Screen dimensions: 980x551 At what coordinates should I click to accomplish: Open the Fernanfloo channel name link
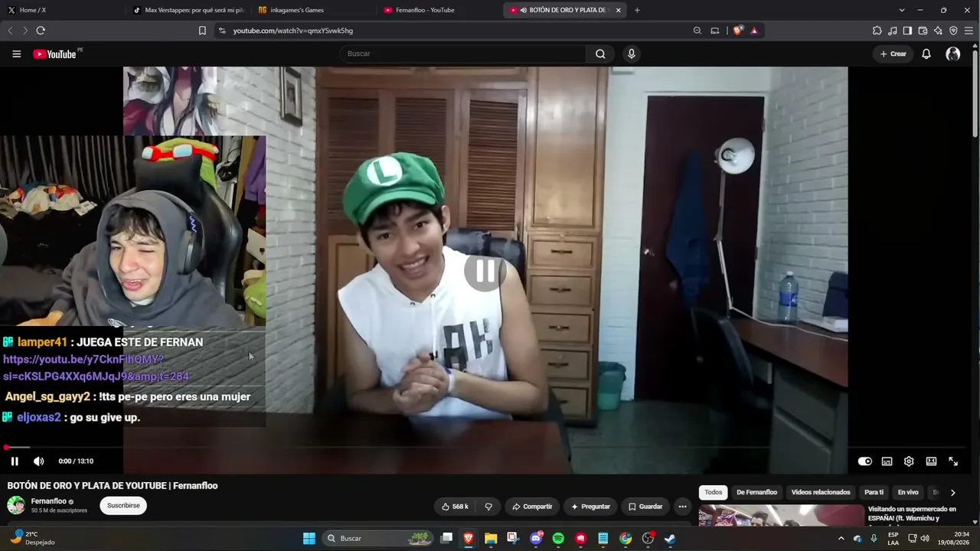49,501
